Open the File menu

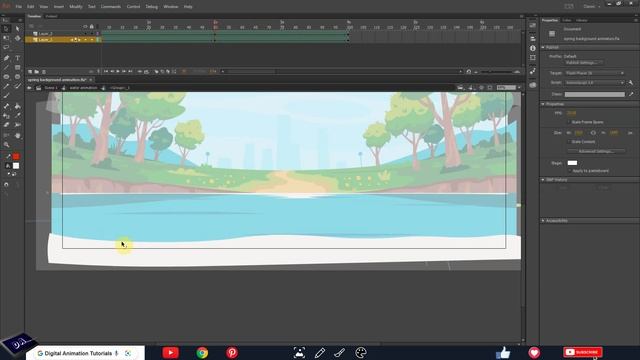pyautogui.click(x=19, y=7)
